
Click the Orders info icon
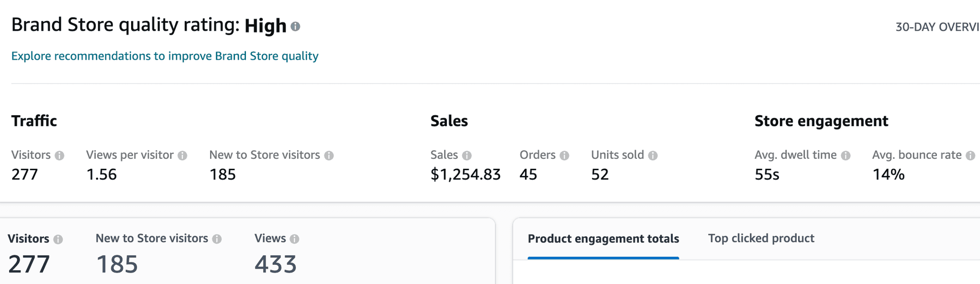tap(564, 155)
